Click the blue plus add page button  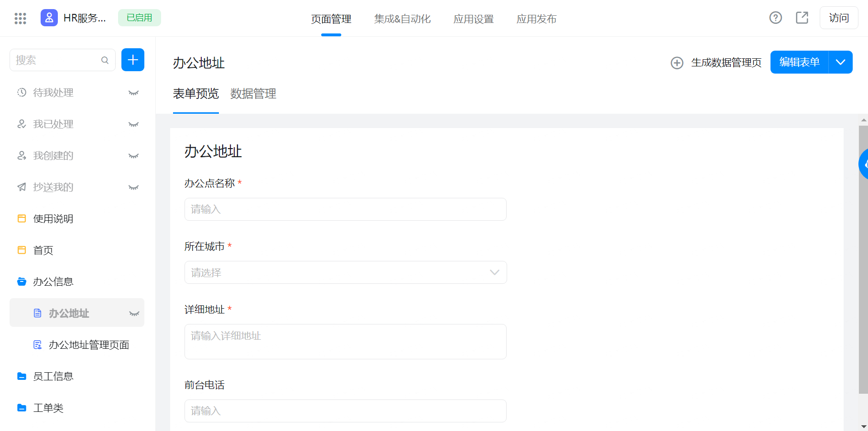(133, 60)
